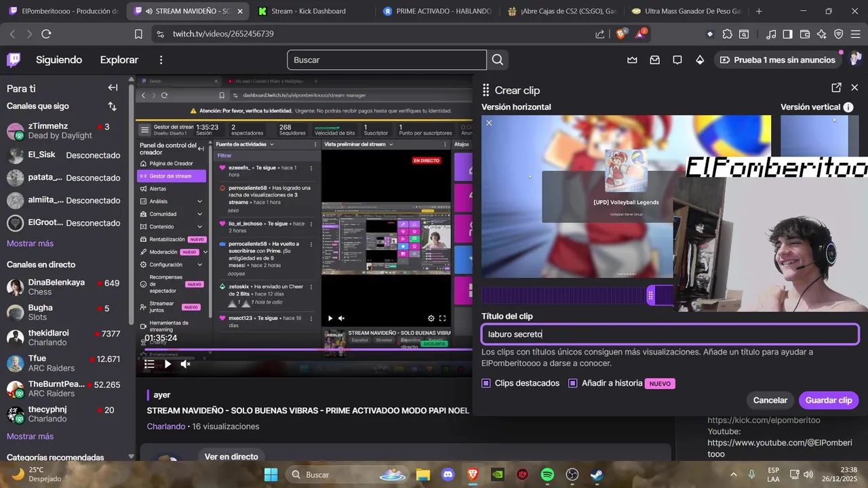Open the Brave hamburger menu
Viewport: 868px width, 488px height.
point(854,34)
